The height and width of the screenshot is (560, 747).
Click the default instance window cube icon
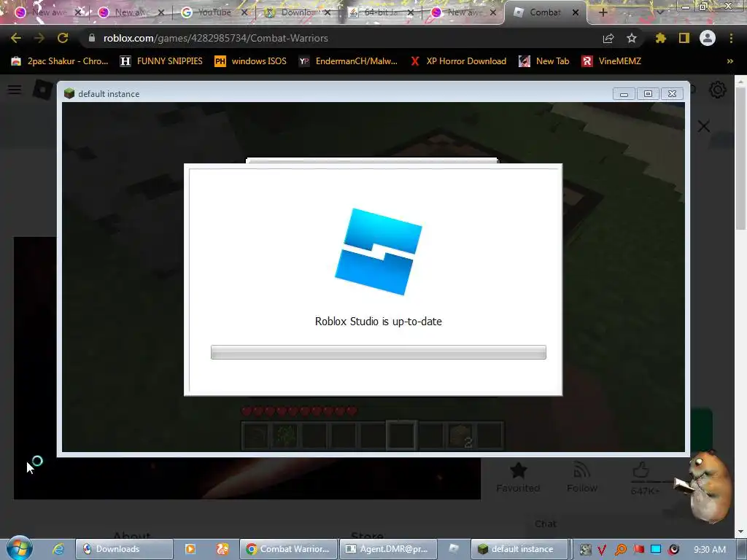click(69, 93)
